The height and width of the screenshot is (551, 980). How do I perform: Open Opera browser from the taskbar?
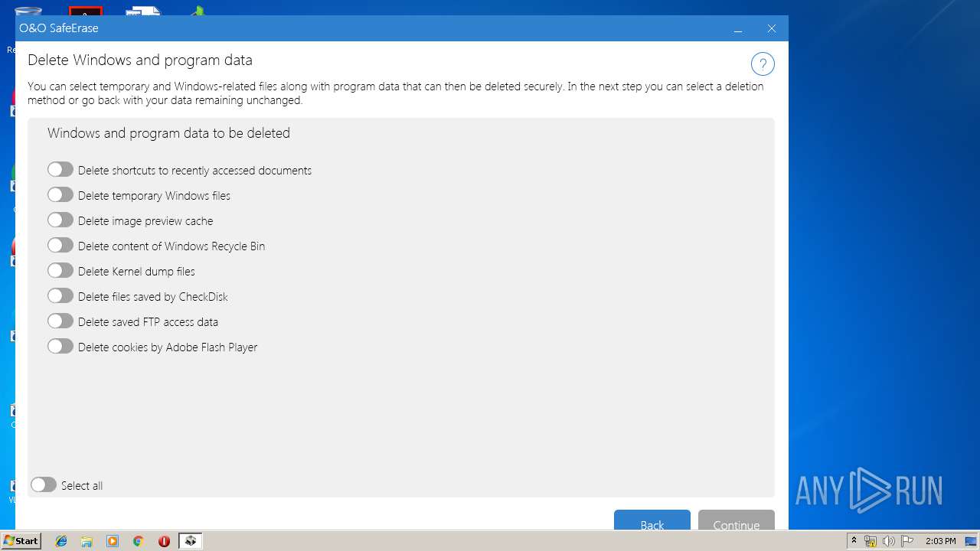coord(164,541)
